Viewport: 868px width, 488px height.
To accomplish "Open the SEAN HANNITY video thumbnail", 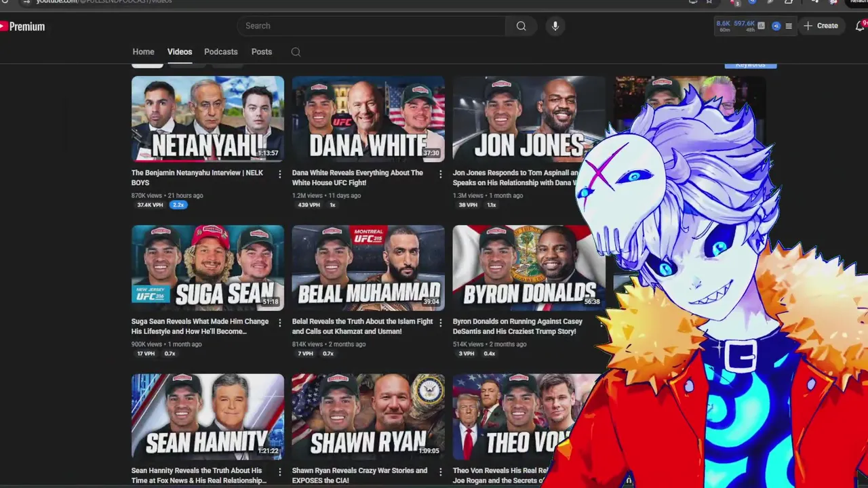I will coord(208,416).
